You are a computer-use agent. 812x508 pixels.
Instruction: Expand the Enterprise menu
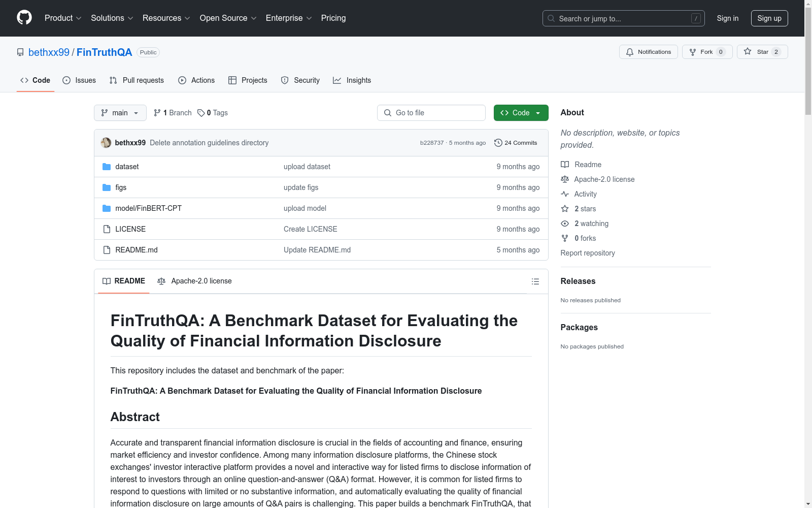[x=289, y=18]
